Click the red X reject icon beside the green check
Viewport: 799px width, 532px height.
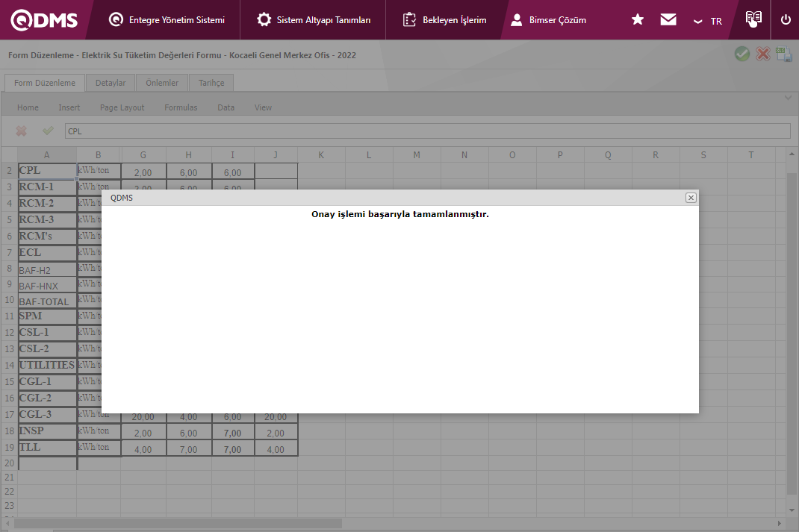pos(762,54)
